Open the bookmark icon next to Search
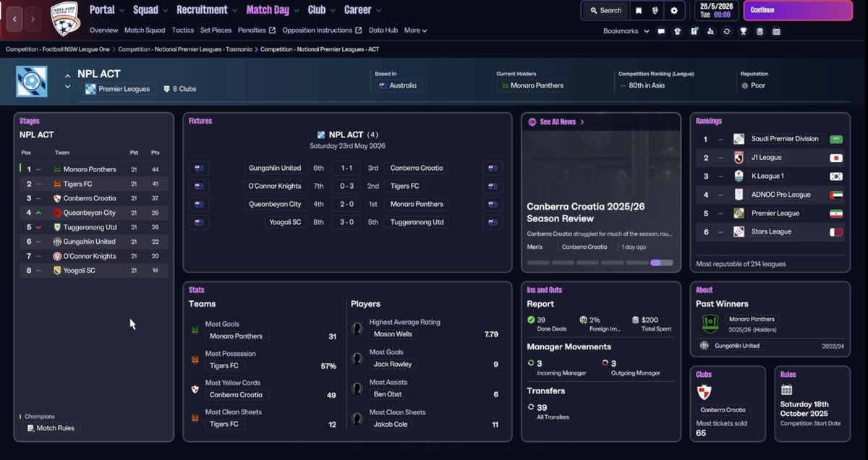The image size is (868, 460). click(639, 10)
